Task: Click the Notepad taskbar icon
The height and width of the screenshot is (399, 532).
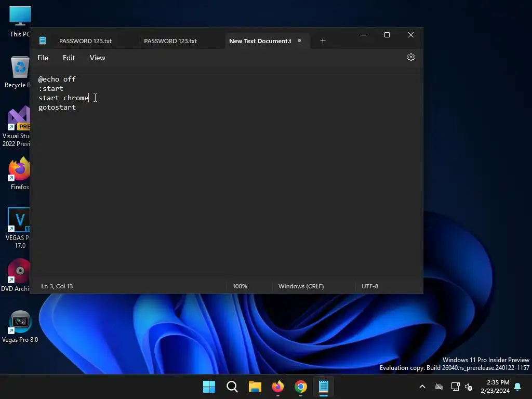Action: [323, 387]
